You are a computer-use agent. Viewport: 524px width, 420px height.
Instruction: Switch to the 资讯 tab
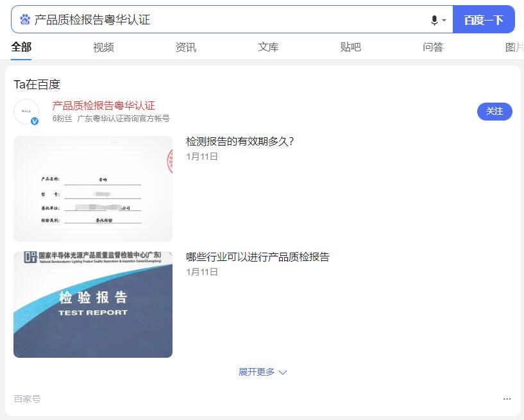(186, 47)
